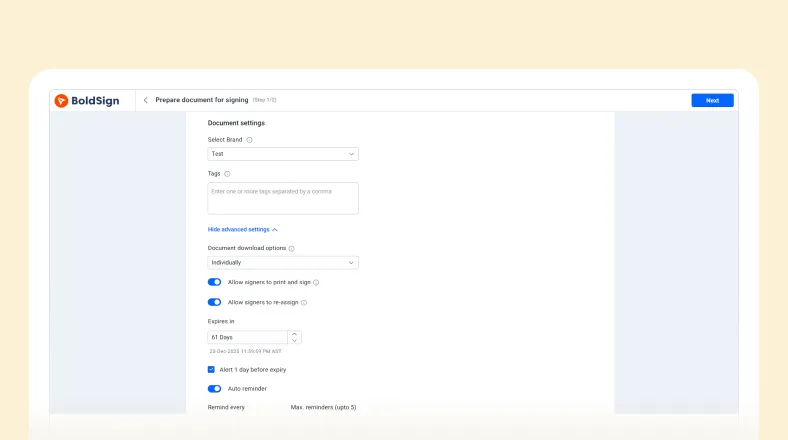The width and height of the screenshot is (788, 440).
Task: Click the Max. reminders (upto 5) label
Action: (323, 407)
